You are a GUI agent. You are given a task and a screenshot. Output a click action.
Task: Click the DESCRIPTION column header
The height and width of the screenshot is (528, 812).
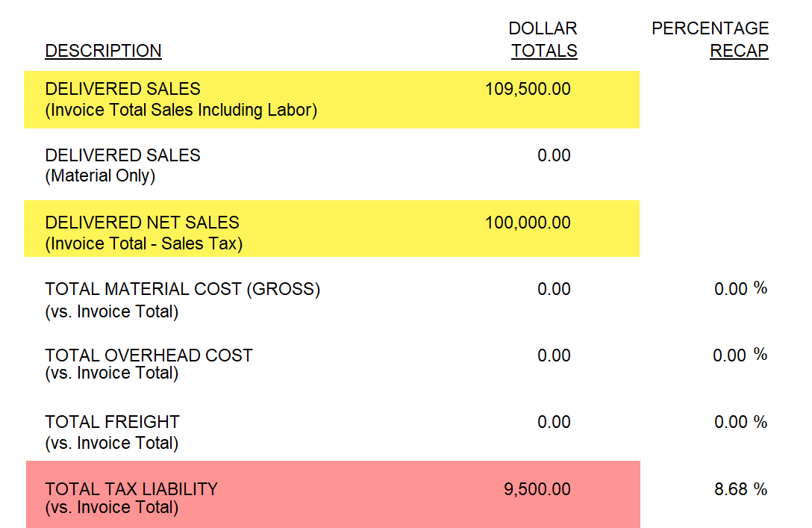coord(103,51)
